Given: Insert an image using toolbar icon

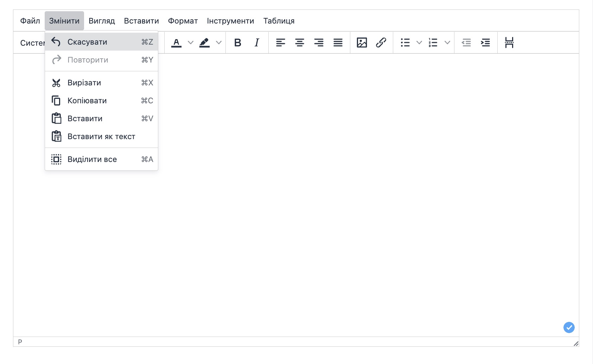Looking at the screenshot, I should click(362, 43).
